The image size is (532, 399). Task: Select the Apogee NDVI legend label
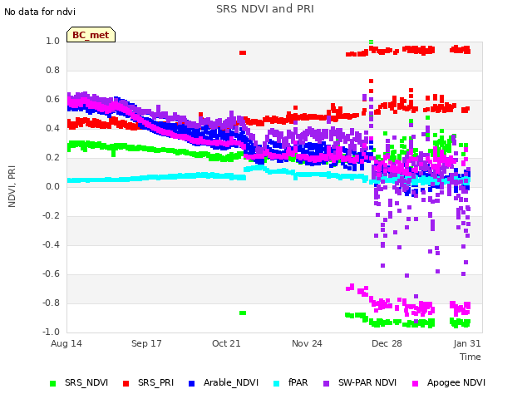click(456, 382)
